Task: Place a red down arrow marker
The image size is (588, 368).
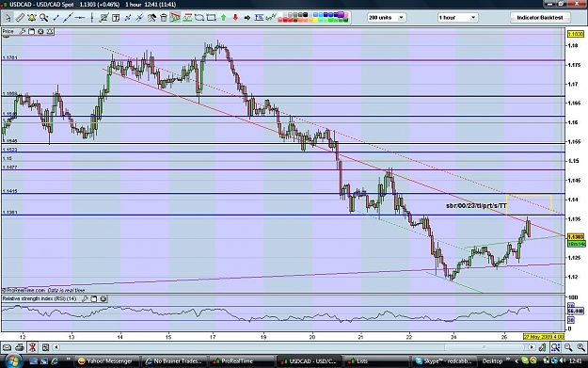Action: coord(235,18)
